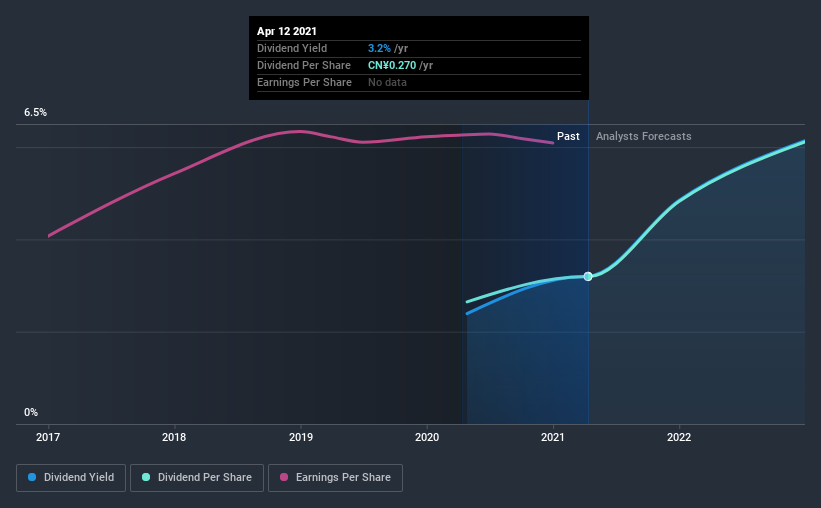Toggle the Dividend Per Share legend button
Image resolution: width=821 pixels, height=508 pixels.
coord(197,478)
